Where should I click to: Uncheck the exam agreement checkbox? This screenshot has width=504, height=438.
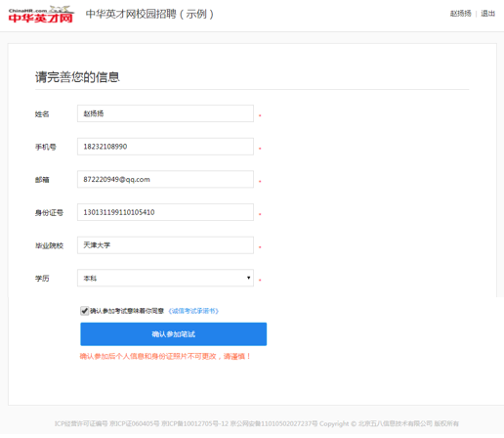[84, 311]
